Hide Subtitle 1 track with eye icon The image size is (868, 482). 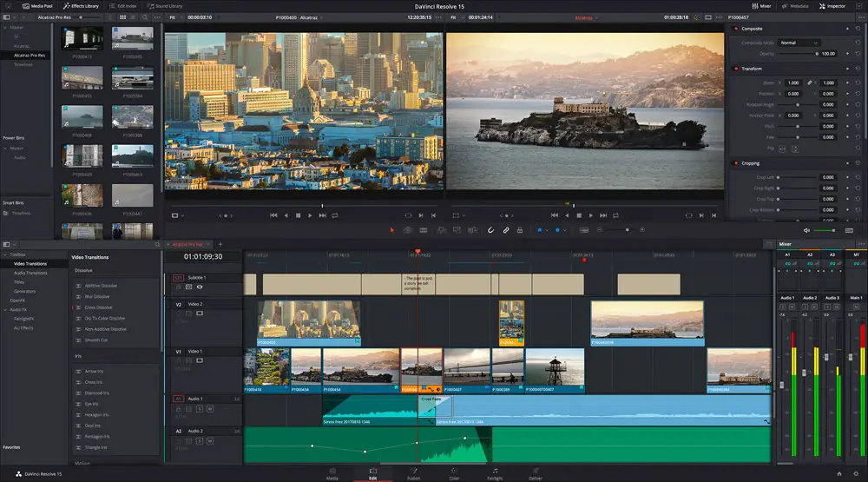[200, 287]
